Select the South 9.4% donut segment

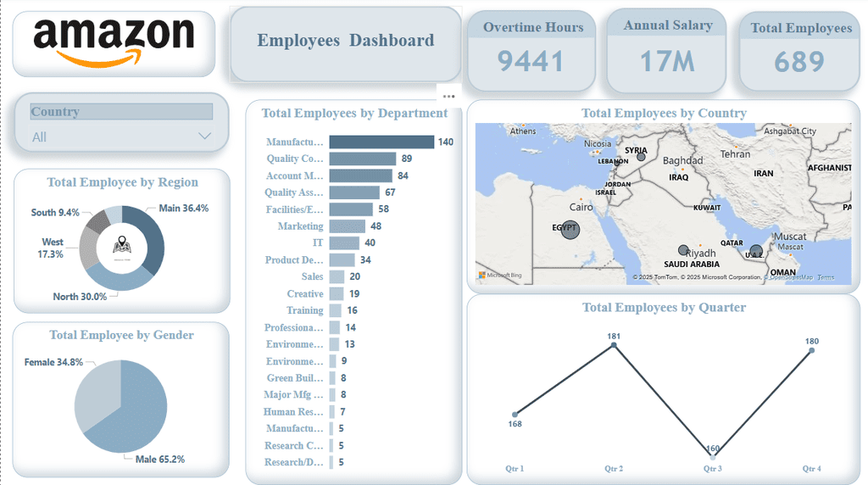[x=98, y=221]
